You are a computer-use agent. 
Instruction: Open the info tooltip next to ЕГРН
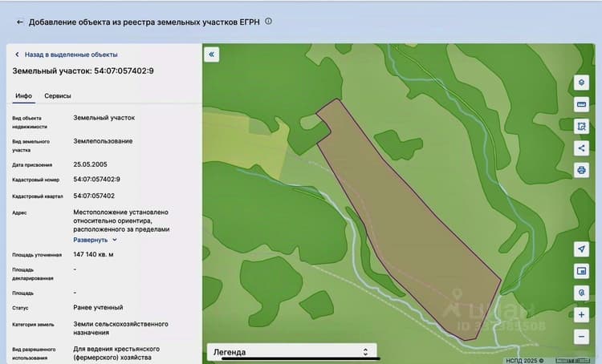click(x=268, y=22)
